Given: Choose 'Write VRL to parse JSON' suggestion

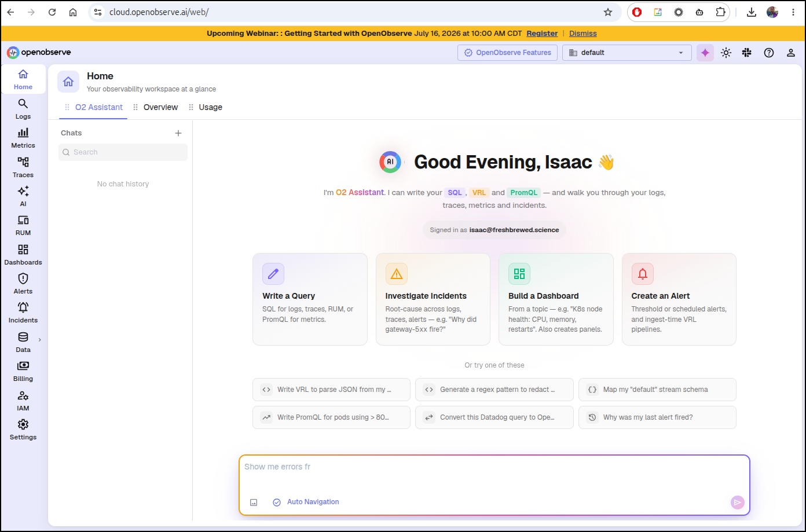Looking at the screenshot, I should coord(331,390).
